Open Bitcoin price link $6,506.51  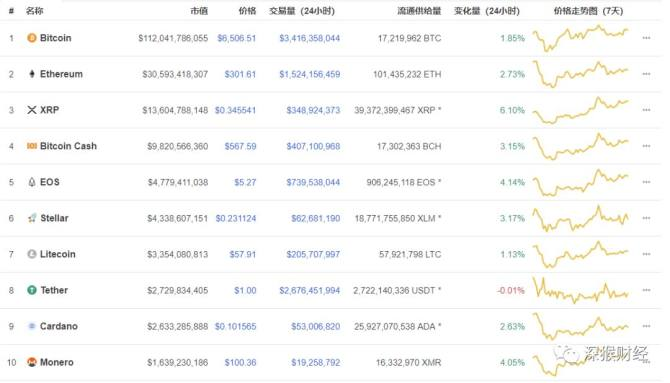pos(236,38)
